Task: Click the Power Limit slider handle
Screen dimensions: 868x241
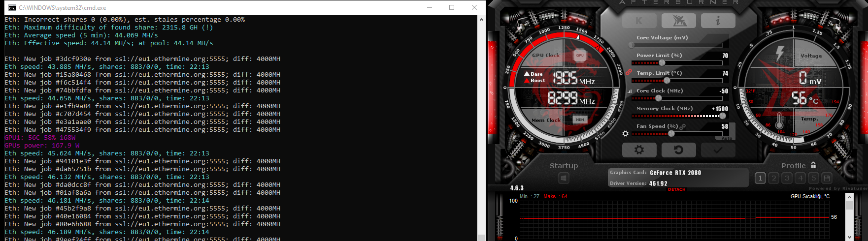Action: pyautogui.click(x=662, y=62)
